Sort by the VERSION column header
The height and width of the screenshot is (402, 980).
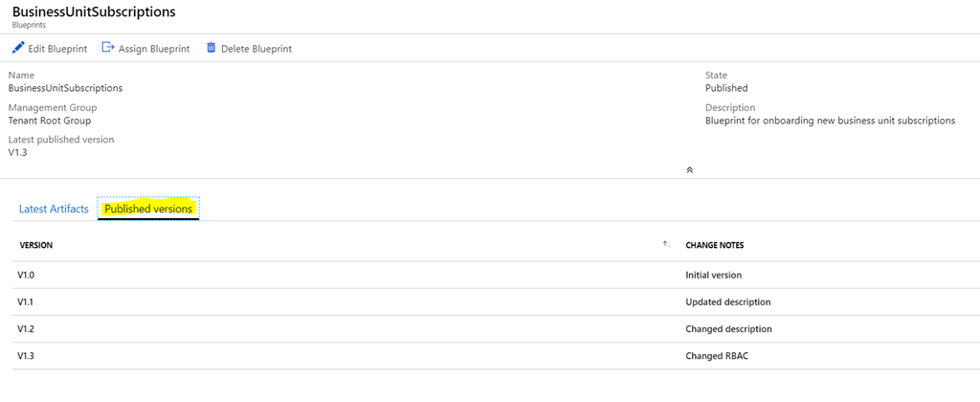(x=36, y=245)
